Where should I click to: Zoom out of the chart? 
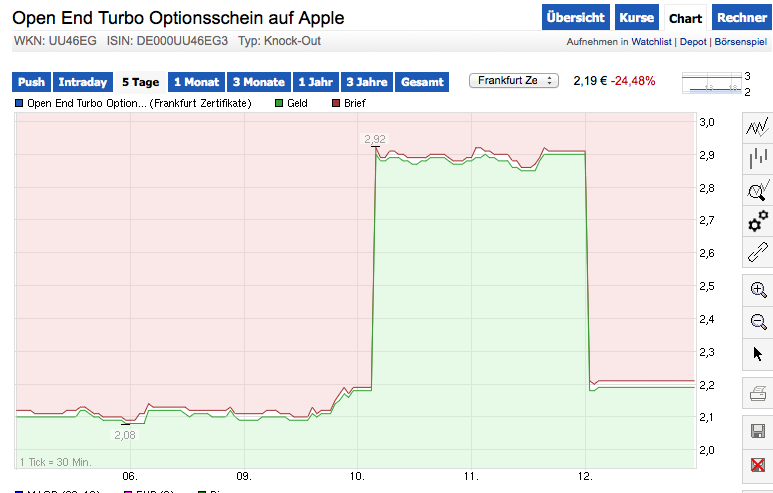757,321
